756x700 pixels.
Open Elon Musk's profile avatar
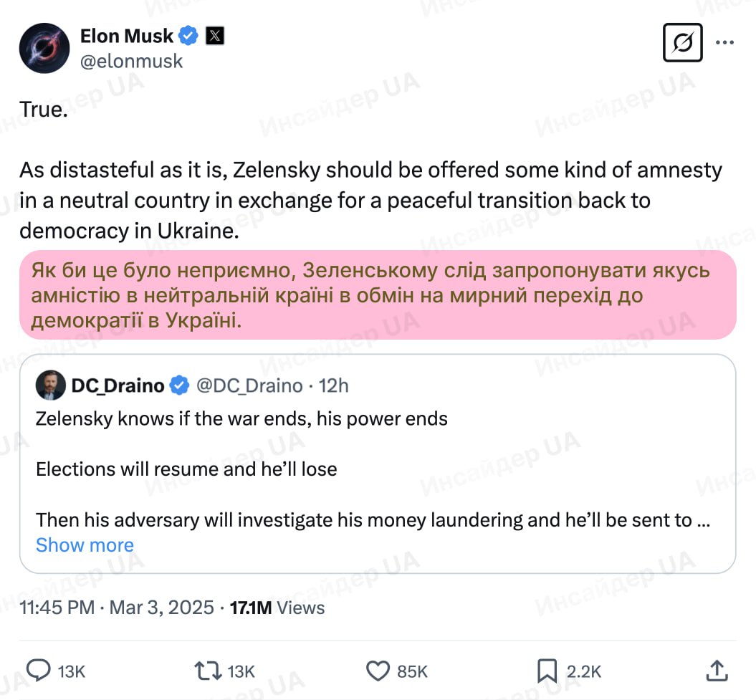[44, 47]
